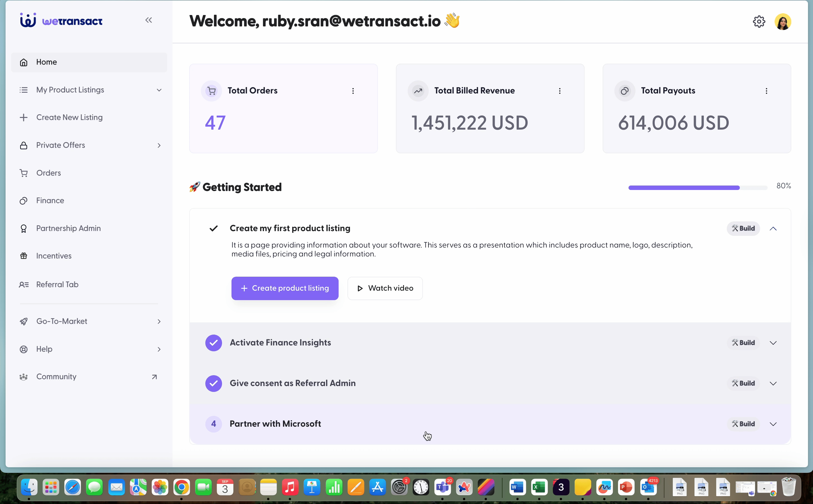
Task: Click the Total Payouts coins icon
Action: pos(625,91)
